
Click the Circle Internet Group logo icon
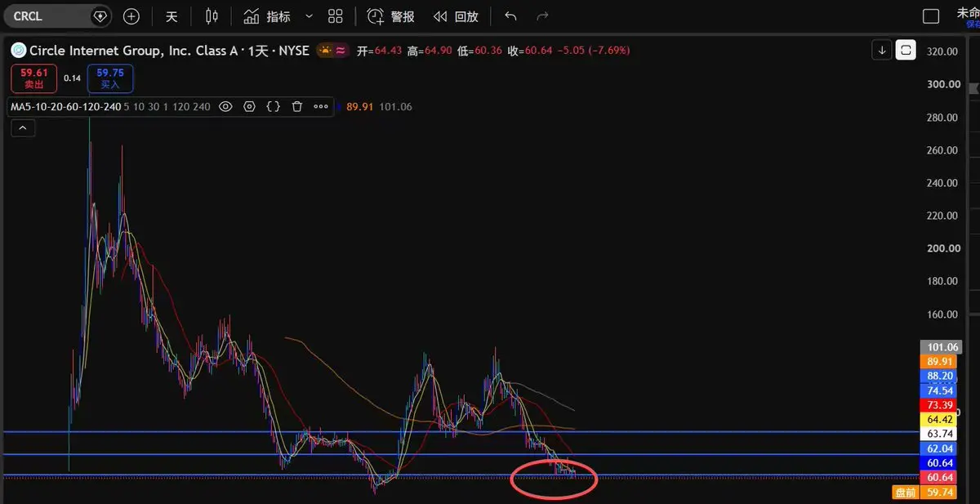click(19, 51)
